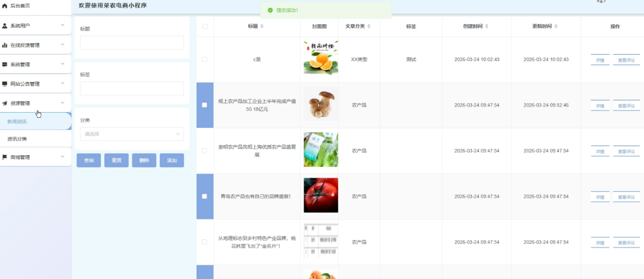Click the 测试 tag cell
The image size is (644, 279).
point(411,59)
